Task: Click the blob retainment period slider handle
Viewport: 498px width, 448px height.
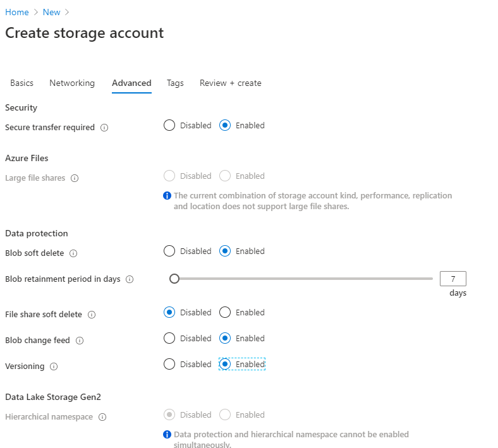Action: (174, 279)
